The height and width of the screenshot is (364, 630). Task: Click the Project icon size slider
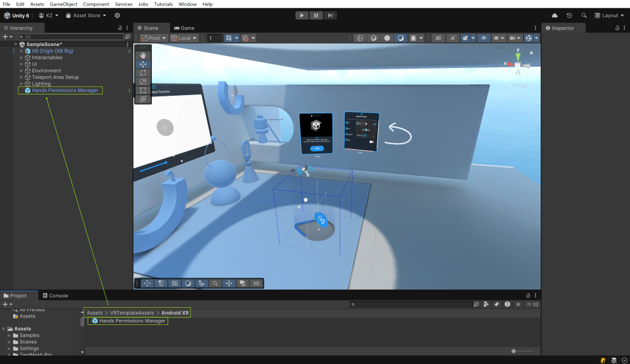(514, 351)
